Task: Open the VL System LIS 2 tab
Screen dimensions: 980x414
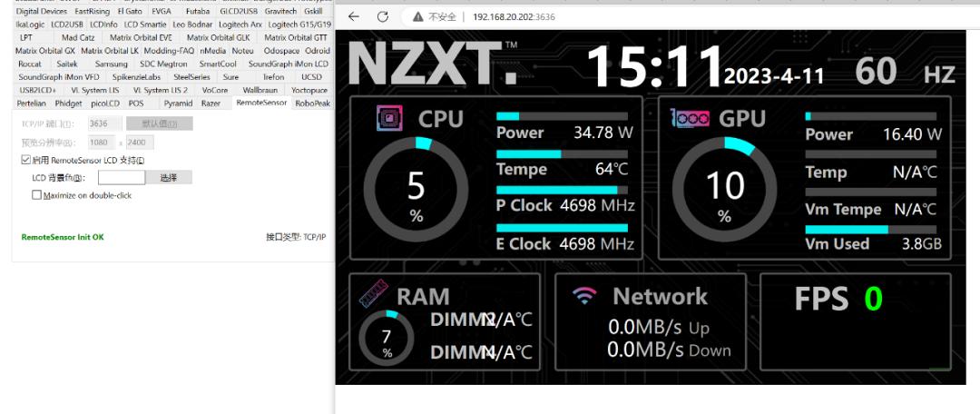Action: pos(160,90)
